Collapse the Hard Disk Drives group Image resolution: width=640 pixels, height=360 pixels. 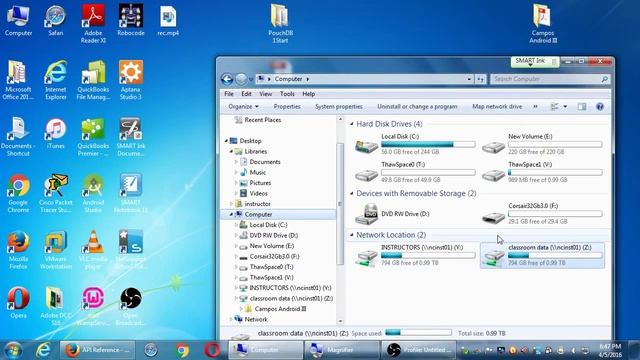click(351, 124)
